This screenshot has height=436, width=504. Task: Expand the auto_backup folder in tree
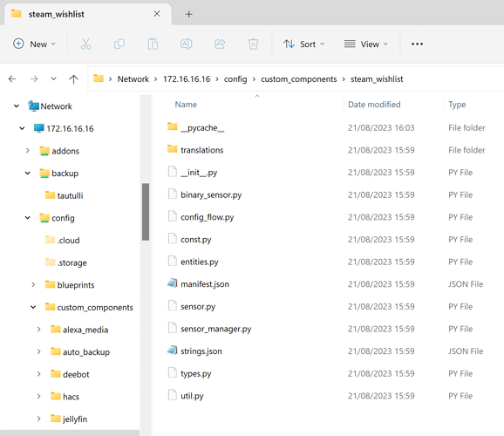click(38, 351)
